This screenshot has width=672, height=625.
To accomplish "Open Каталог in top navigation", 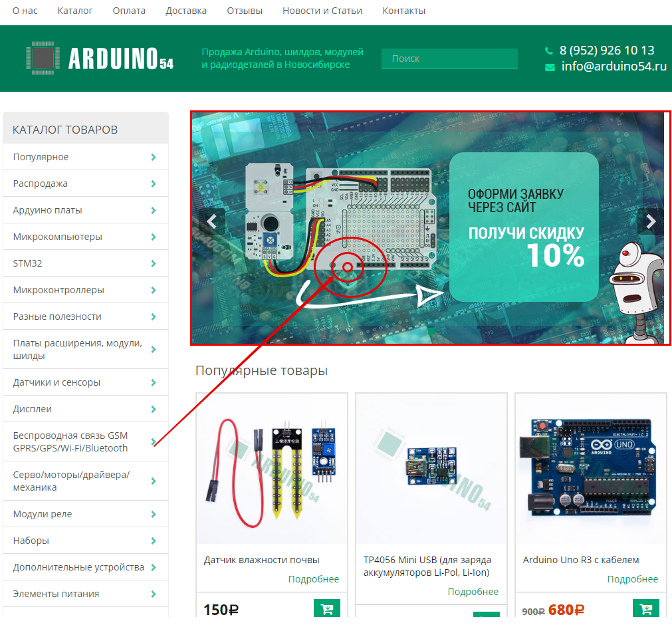I will [x=75, y=11].
